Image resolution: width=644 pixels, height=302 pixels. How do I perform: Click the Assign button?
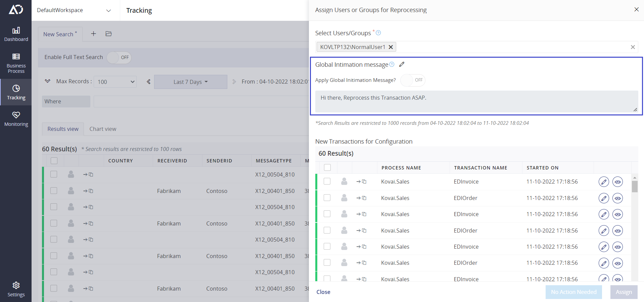(624, 292)
